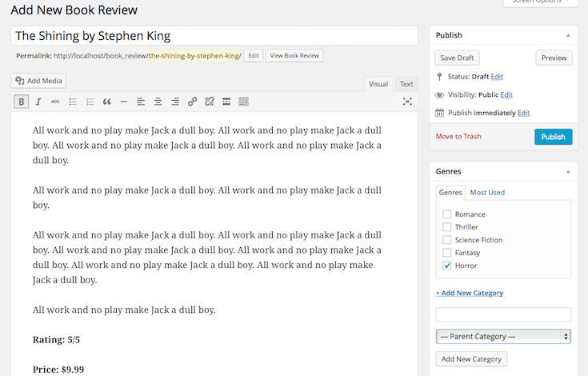Align text left
The width and height of the screenshot is (588, 376).
[x=141, y=102]
